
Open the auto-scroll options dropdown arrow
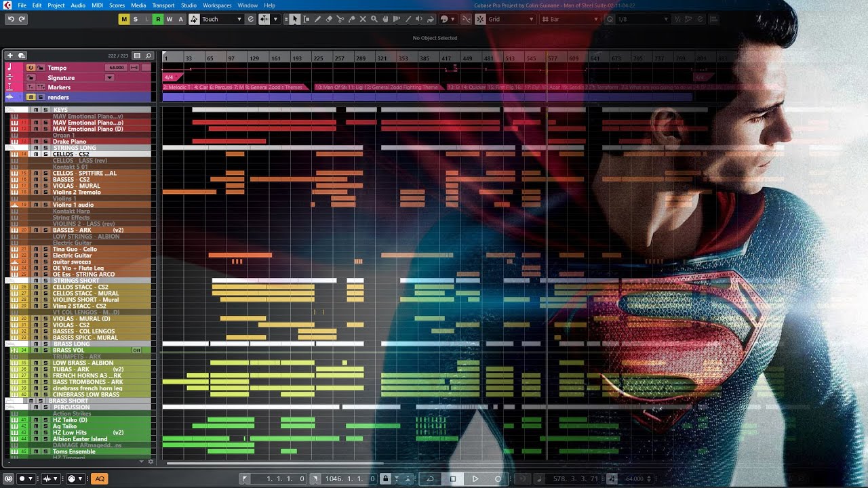[x=275, y=19]
